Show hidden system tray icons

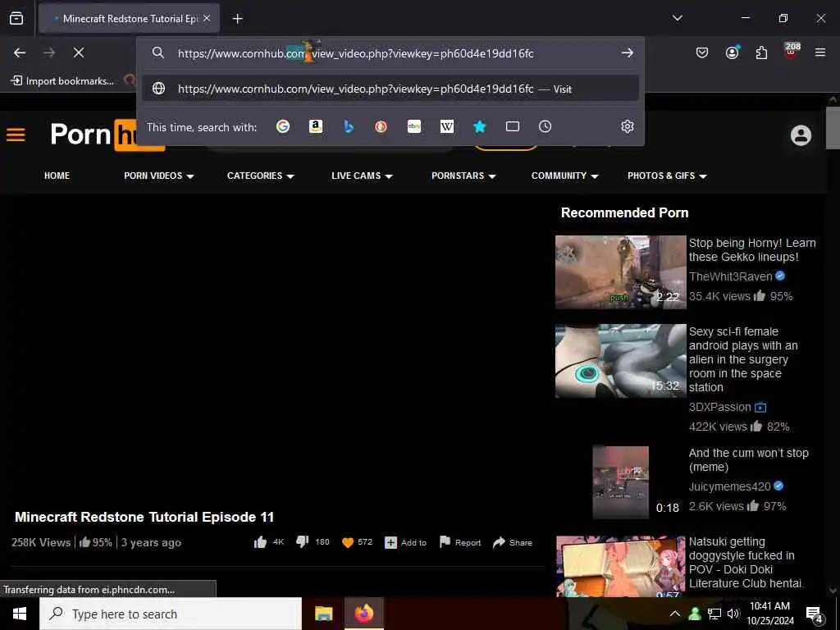tap(675, 614)
